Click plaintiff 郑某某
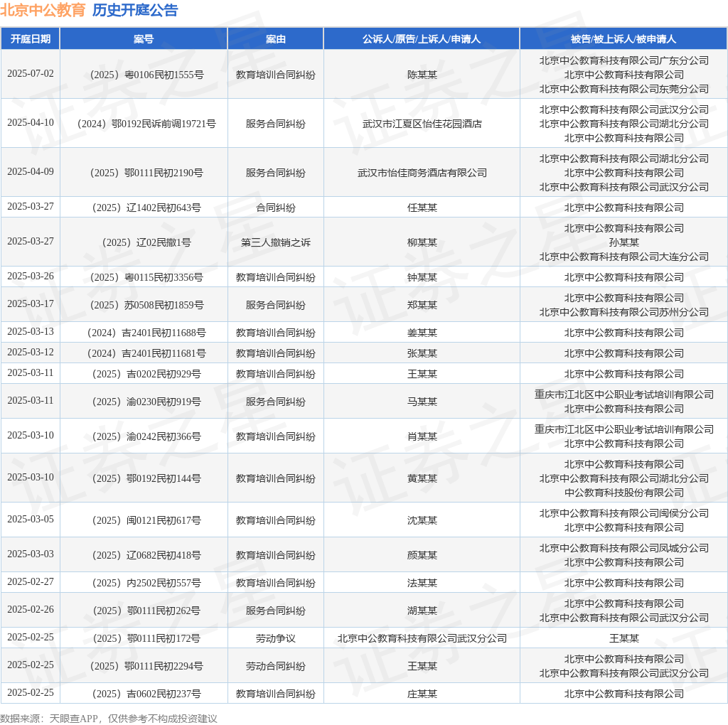Image resolution: width=728 pixels, height=725 pixels. (x=422, y=306)
